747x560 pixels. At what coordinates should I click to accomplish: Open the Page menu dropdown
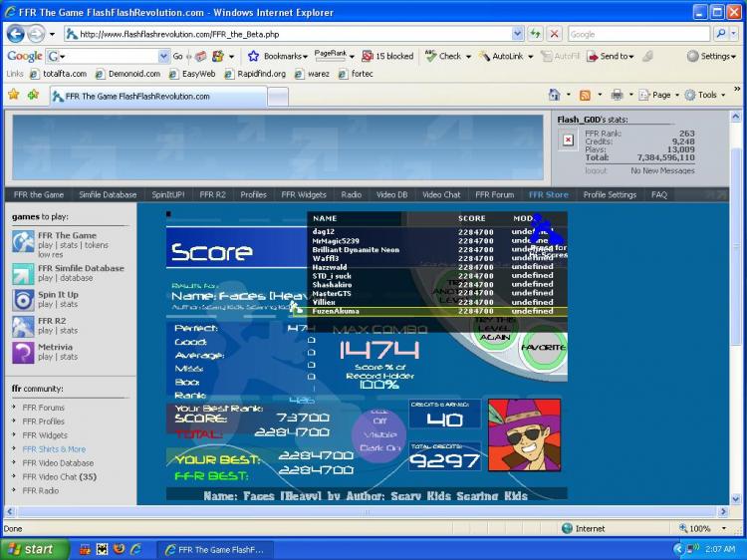click(x=659, y=95)
